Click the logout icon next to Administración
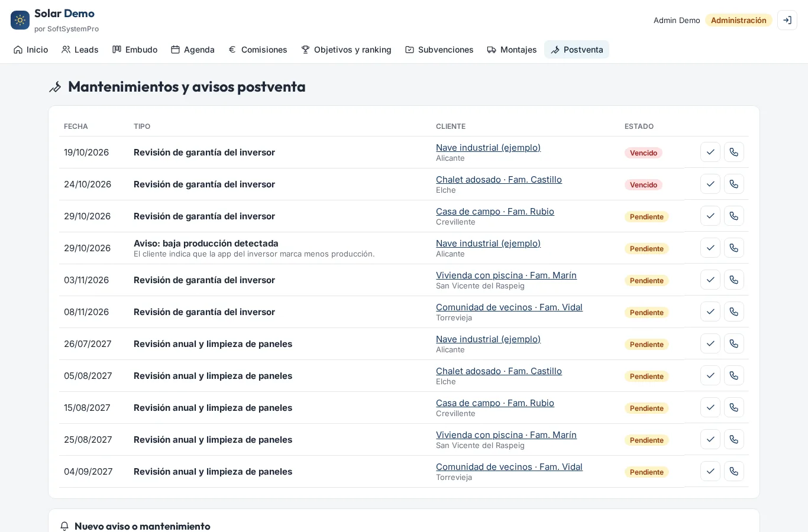Viewport: 808px width, 532px height. (787, 20)
